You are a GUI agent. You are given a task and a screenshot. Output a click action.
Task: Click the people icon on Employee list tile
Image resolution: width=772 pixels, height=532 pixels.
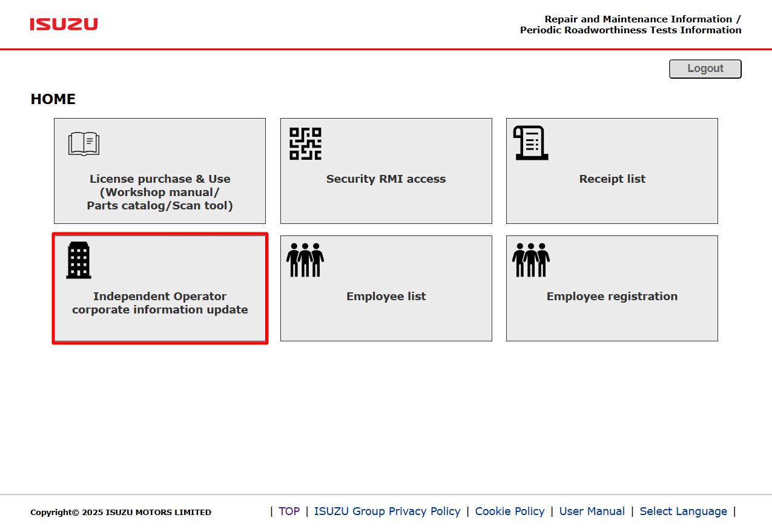coord(305,260)
